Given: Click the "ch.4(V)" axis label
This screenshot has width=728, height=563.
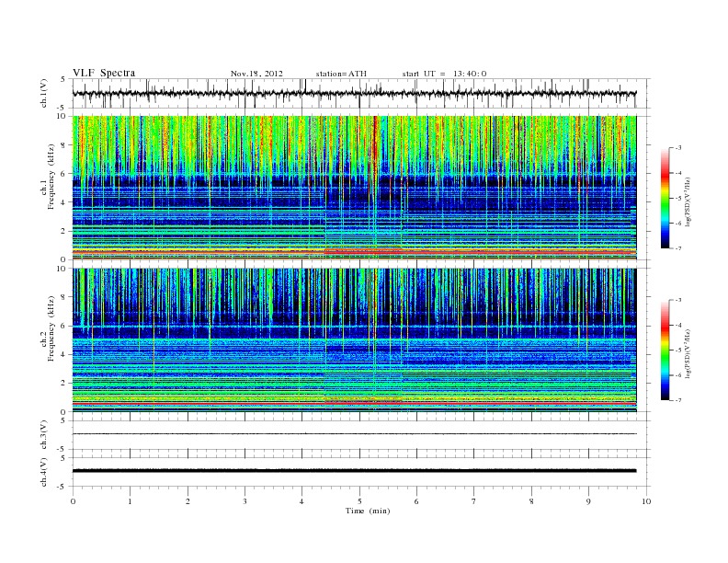Looking at the screenshot, I should tap(44, 472).
